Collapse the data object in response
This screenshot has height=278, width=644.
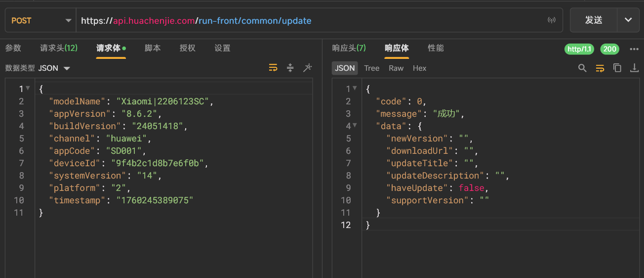355,126
